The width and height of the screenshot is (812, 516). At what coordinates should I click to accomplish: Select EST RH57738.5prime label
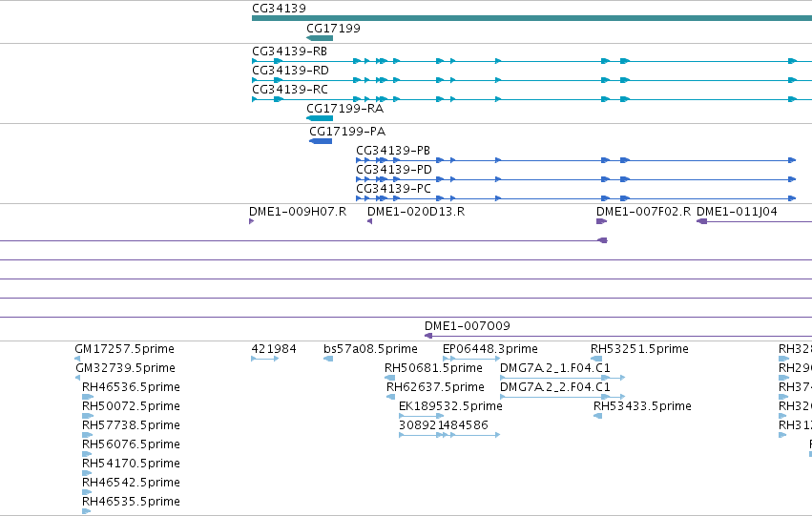tap(131, 425)
